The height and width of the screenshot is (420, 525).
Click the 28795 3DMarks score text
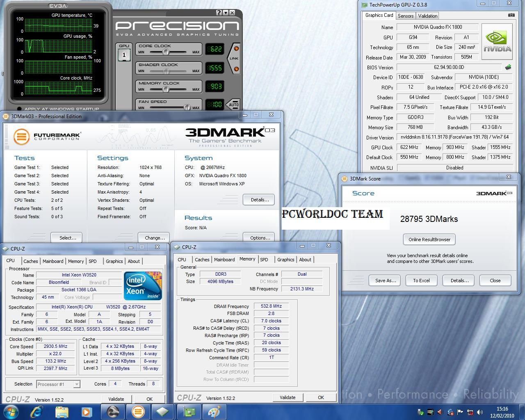429,219
